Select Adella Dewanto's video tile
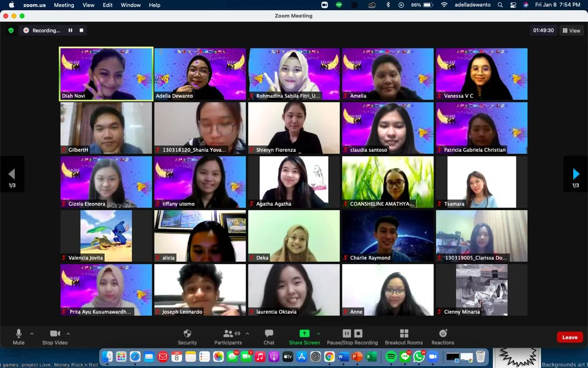 coord(200,74)
